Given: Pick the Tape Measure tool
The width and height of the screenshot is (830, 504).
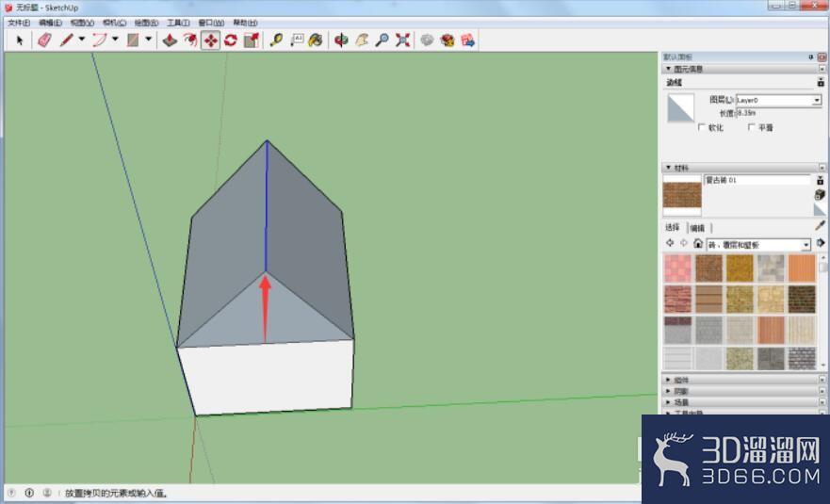Looking at the screenshot, I should pyautogui.click(x=276, y=41).
